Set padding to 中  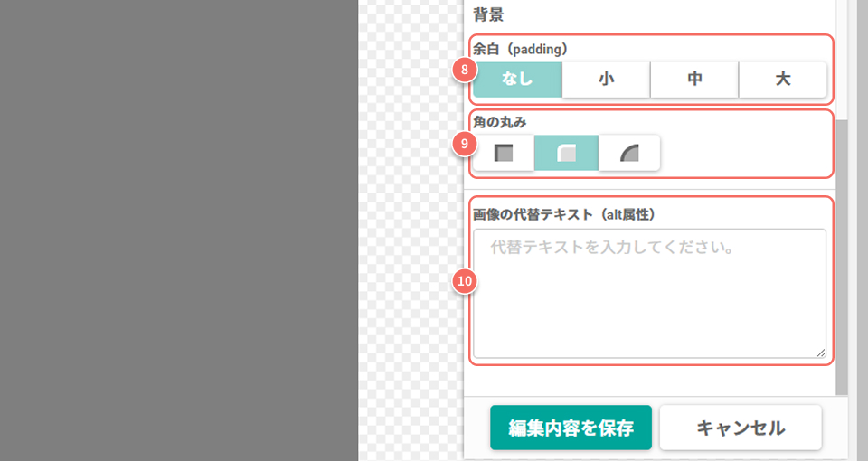(x=694, y=80)
